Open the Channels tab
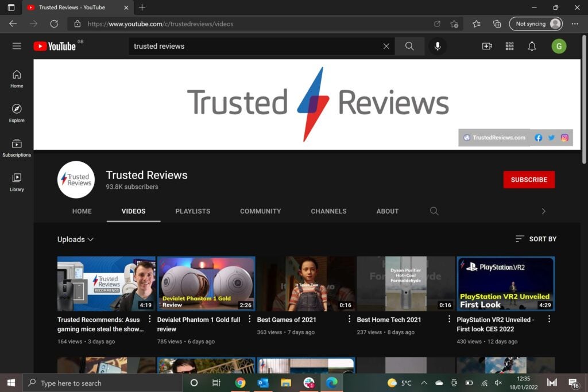The height and width of the screenshot is (392, 588). pos(328,211)
